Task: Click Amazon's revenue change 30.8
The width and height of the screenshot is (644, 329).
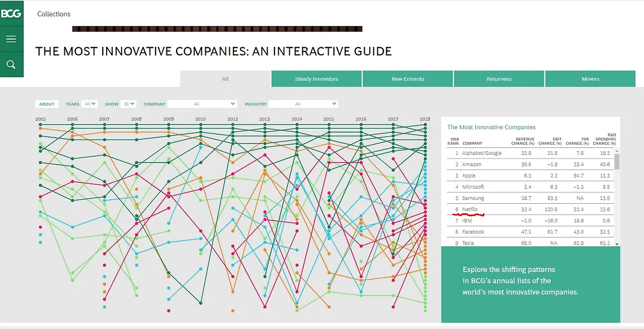Action: (525, 164)
